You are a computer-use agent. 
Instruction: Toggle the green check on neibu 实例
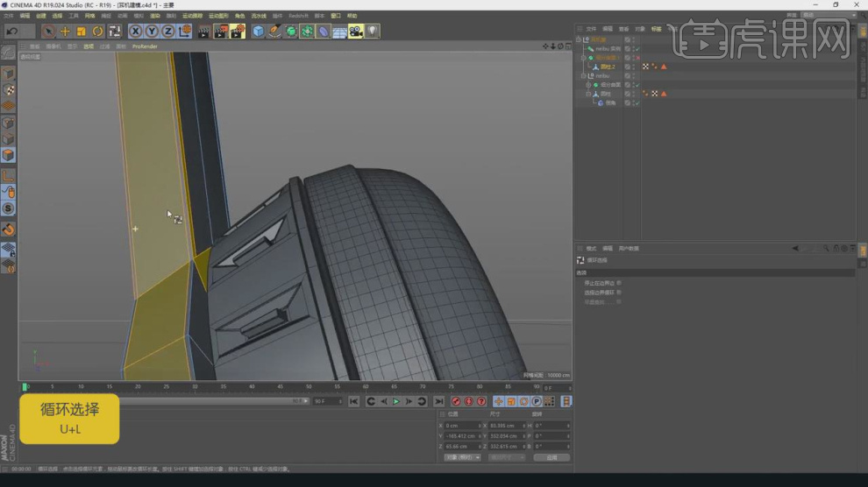pyautogui.click(x=637, y=49)
